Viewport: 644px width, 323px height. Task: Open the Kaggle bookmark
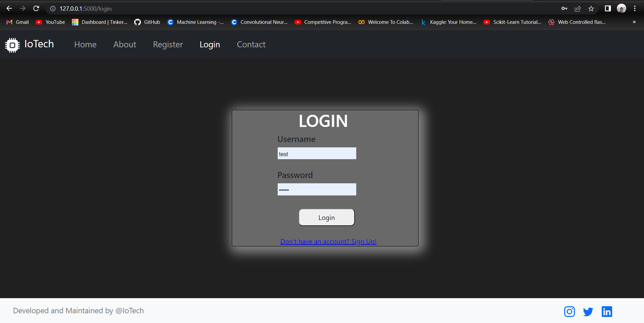tap(449, 22)
